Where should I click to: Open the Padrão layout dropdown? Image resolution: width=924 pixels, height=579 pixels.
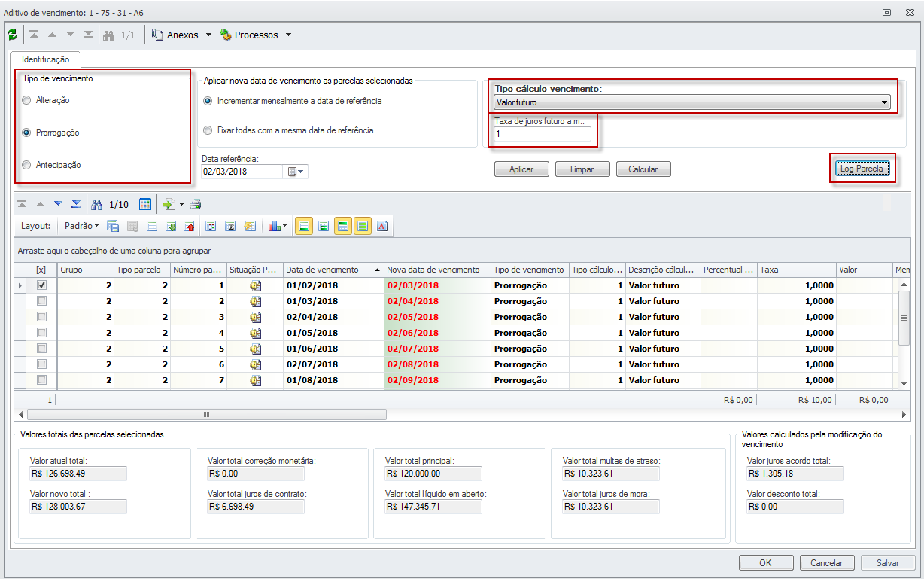click(82, 226)
